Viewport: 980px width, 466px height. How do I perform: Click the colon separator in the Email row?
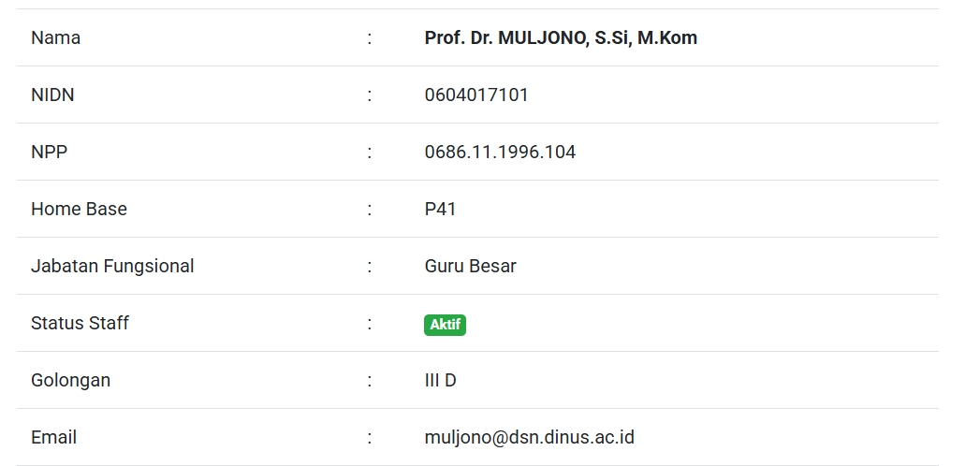[370, 438]
